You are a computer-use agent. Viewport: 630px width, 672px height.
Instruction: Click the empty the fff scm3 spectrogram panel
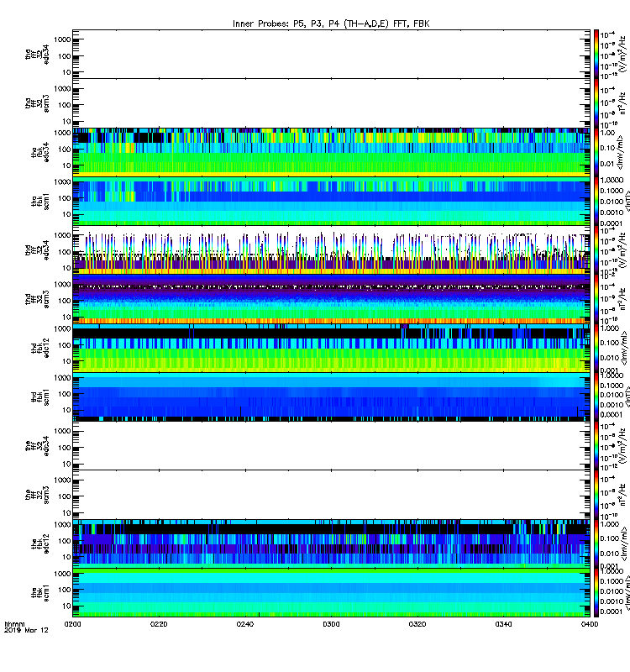pyautogui.click(x=331, y=495)
